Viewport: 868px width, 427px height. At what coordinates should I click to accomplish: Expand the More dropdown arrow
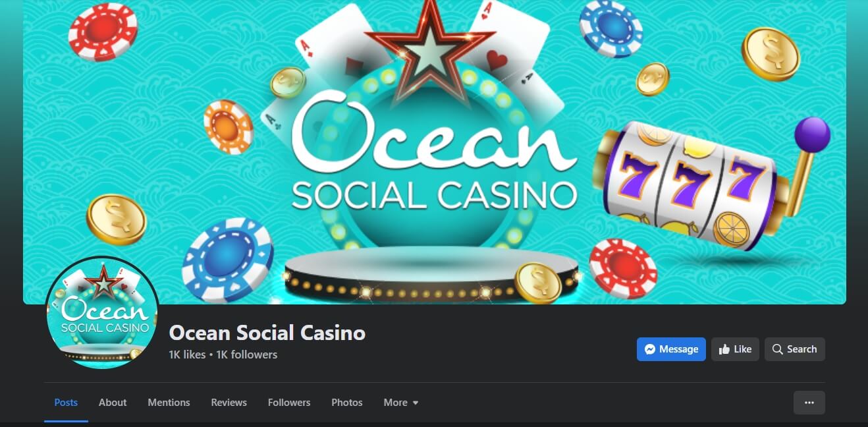416,403
